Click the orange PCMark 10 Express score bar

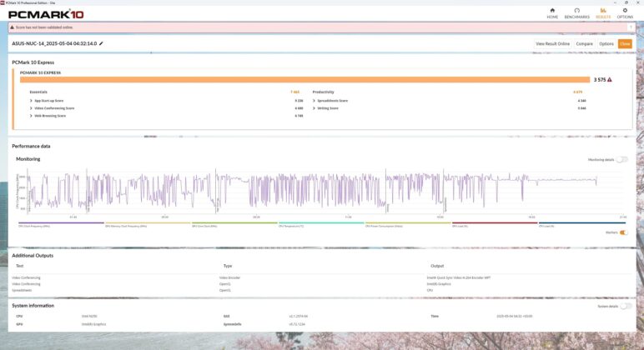tap(304, 80)
